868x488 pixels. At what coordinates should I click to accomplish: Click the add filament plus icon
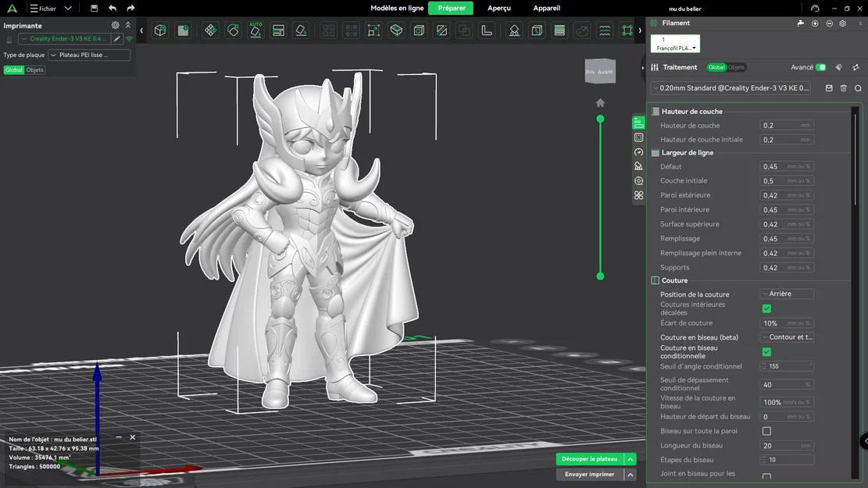(815, 23)
